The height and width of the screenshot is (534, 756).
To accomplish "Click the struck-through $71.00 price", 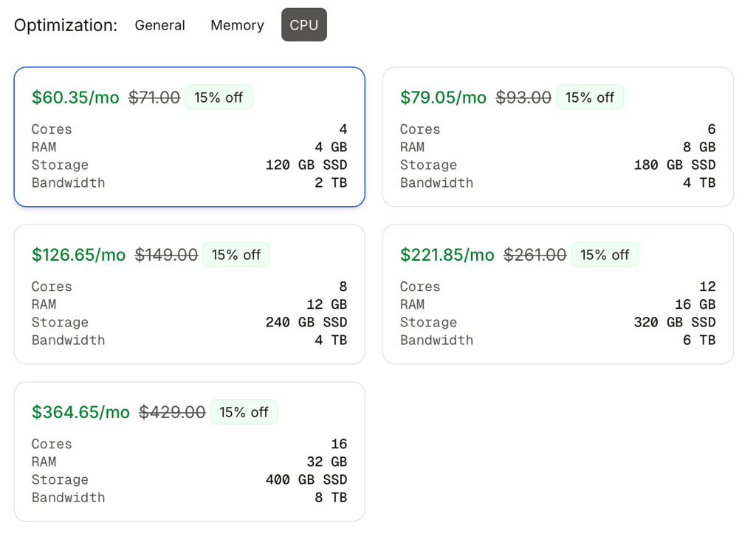I will 154,97.
